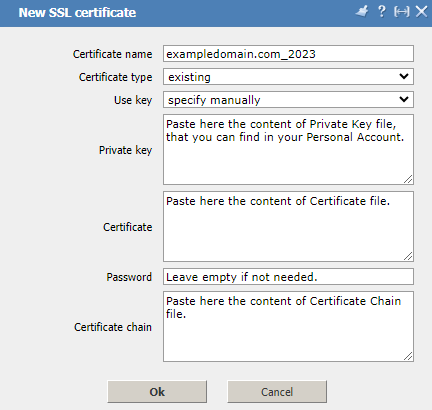Viewport: 432px width, 410px height.
Task: Click the Certificate name input field
Action: [x=288, y=54]
